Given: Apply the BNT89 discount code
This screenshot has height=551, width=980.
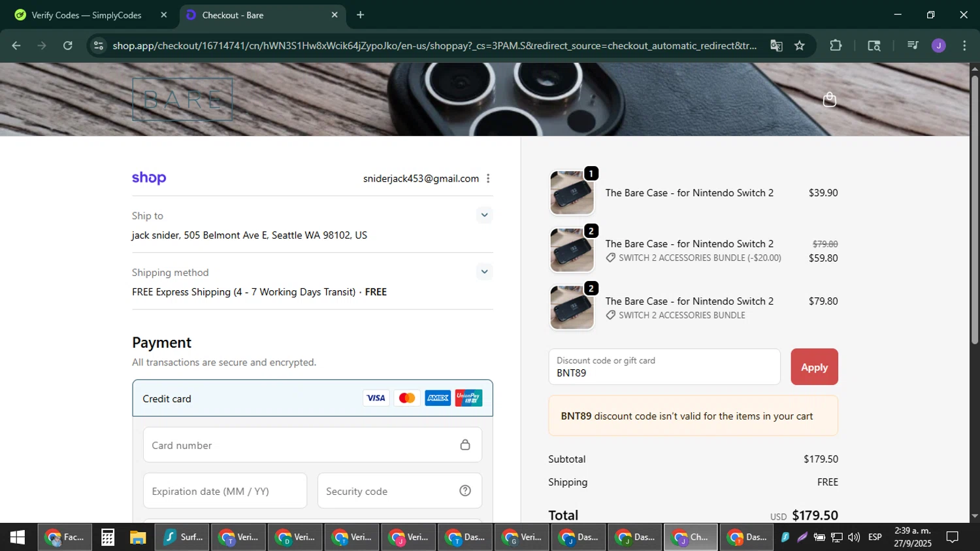Looking at the screenshot, I should click(x=814, y=367).
